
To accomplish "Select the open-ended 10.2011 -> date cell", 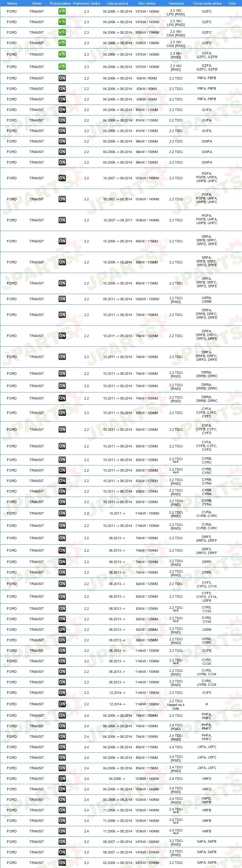I will [x=117, y=513].
